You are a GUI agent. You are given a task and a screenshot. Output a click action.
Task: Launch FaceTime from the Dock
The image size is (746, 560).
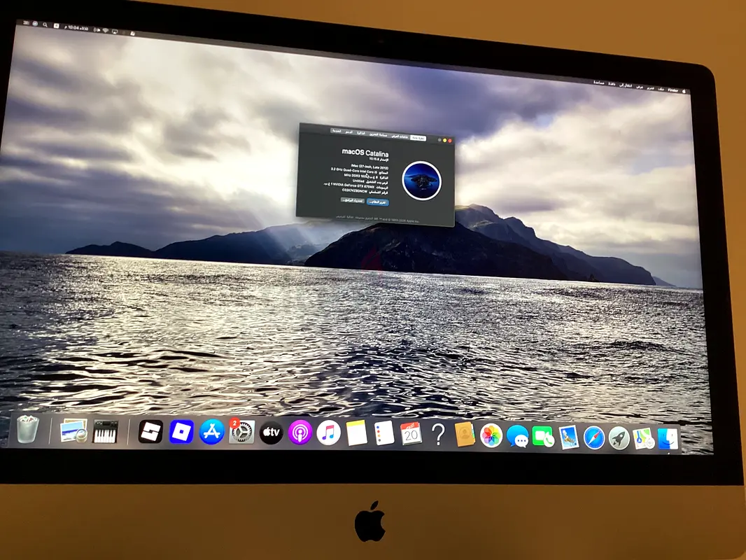click(x=543, y=437)
